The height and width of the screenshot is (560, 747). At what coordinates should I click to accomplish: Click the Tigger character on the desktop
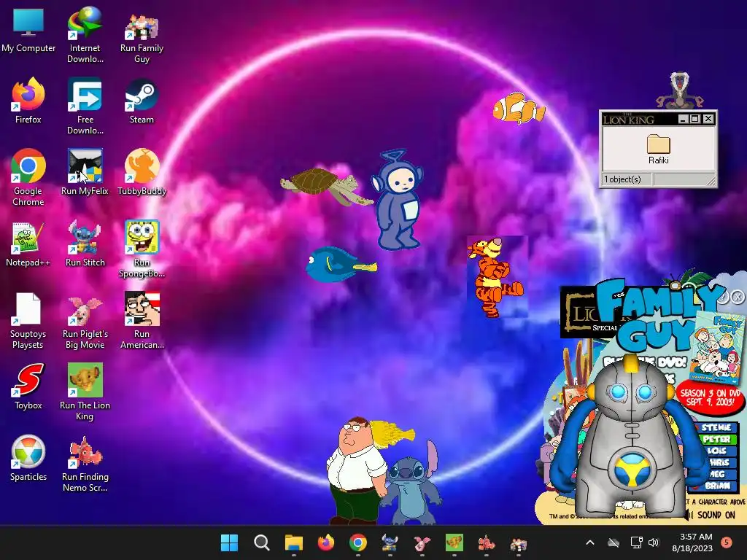coord(495,276)
